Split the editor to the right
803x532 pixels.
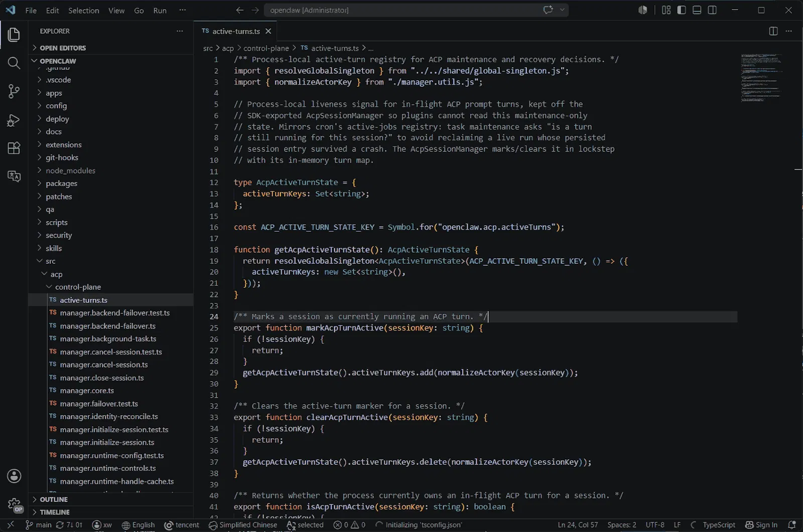(x=773, y=31)
